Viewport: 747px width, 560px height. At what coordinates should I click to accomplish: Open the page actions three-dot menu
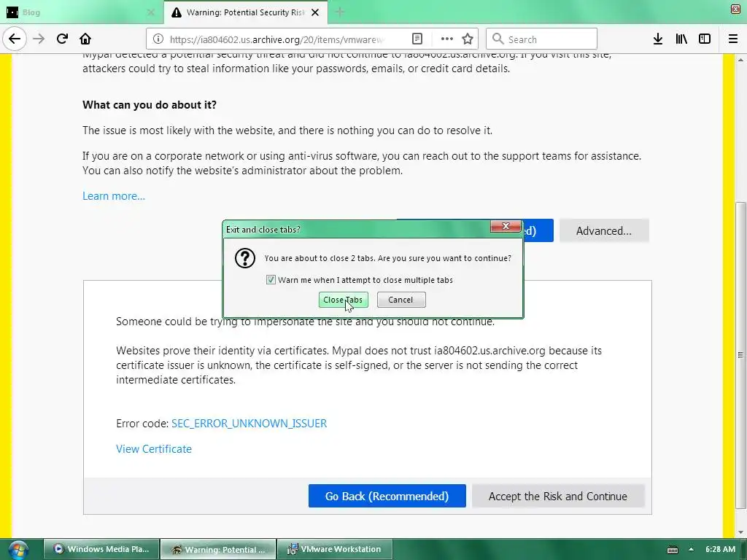point(446,39)
